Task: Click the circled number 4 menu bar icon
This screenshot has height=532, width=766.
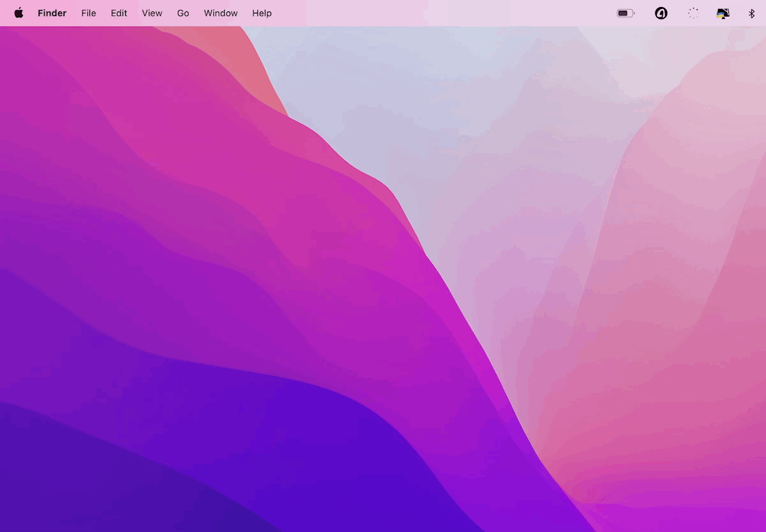Action: (661, 13)
